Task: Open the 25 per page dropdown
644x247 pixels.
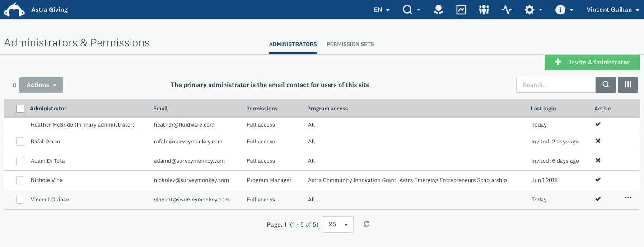Action: (338, 224)
